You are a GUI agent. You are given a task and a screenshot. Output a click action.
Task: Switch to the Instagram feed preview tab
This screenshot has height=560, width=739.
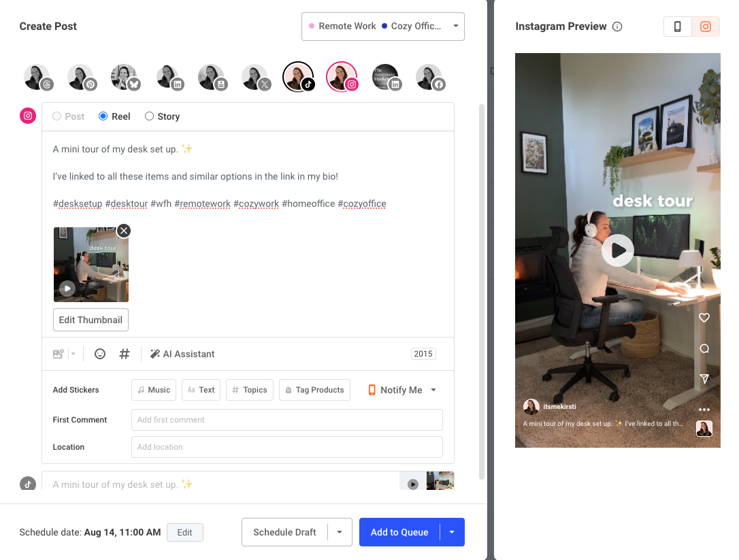706,26
